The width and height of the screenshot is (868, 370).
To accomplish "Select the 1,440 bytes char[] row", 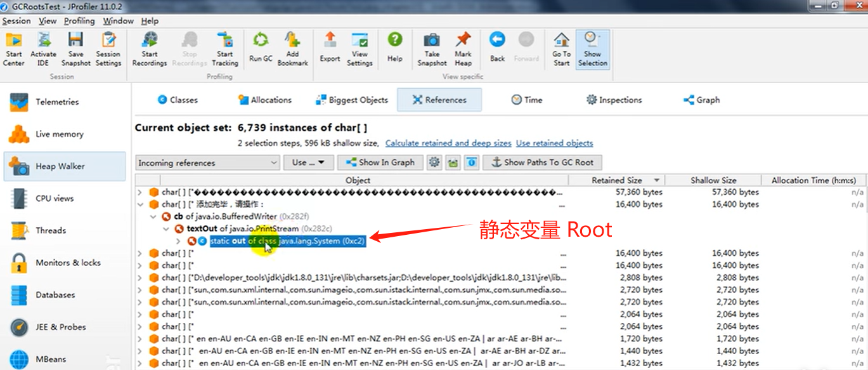I will pyautogui.click(x=501, y=351).
